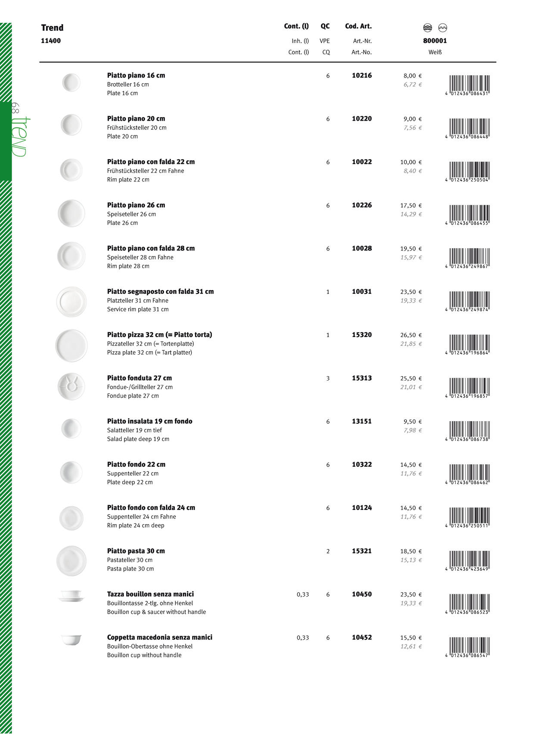Click the Coppetta macedonia bowl image
This screenshot has height=756, width=534.
coord(71,640)
